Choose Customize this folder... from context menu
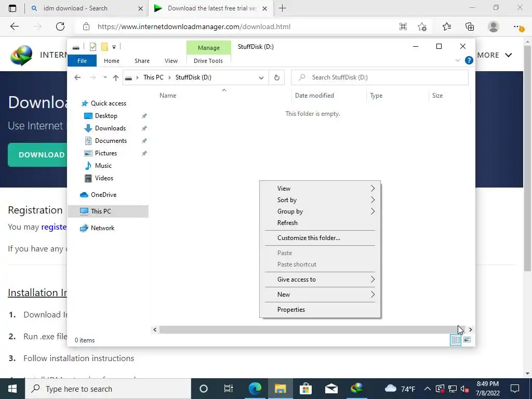Screen dimensions: 532x399 [x=320, y=238]
